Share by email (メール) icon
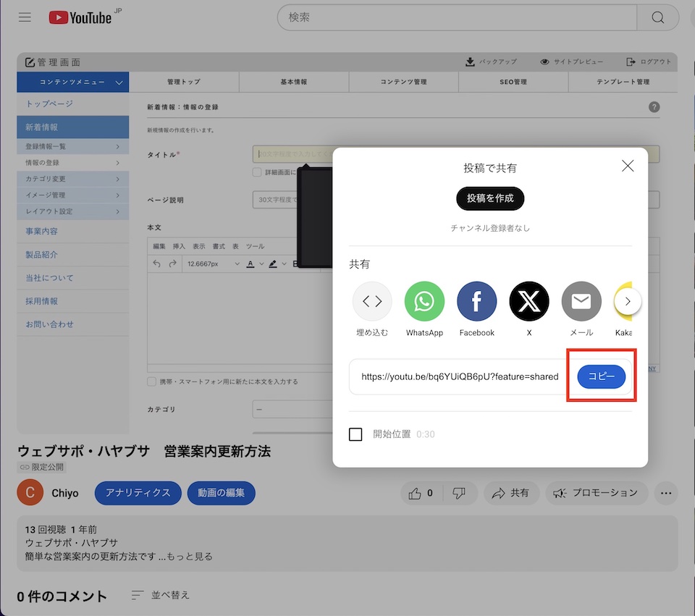The height and width of the screenshot is (616, 695). point(581,301)
